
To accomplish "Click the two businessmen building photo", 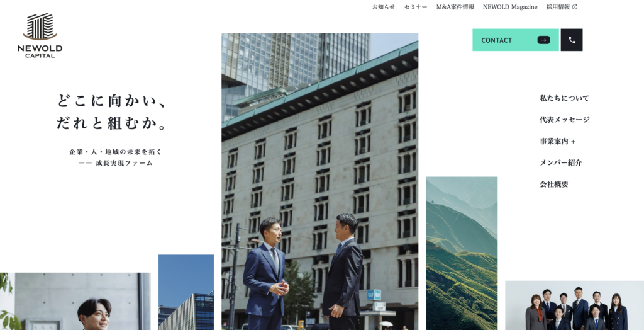I will (320, 181).
